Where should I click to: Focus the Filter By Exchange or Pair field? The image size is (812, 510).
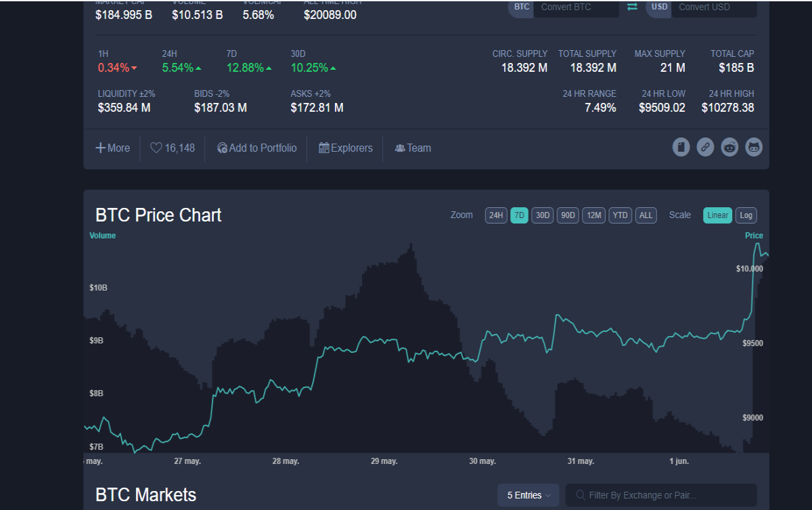point(661,495)
